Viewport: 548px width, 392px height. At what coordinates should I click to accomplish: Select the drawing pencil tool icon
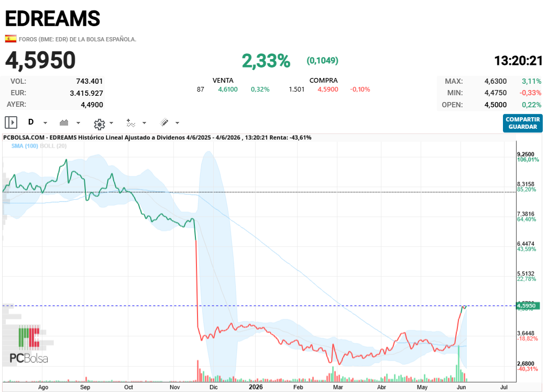pos(165,122)
